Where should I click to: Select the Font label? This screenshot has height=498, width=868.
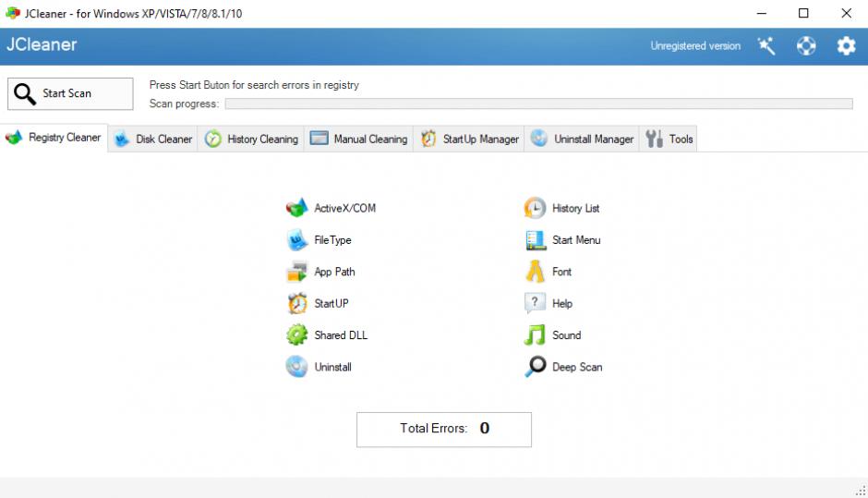561,272
